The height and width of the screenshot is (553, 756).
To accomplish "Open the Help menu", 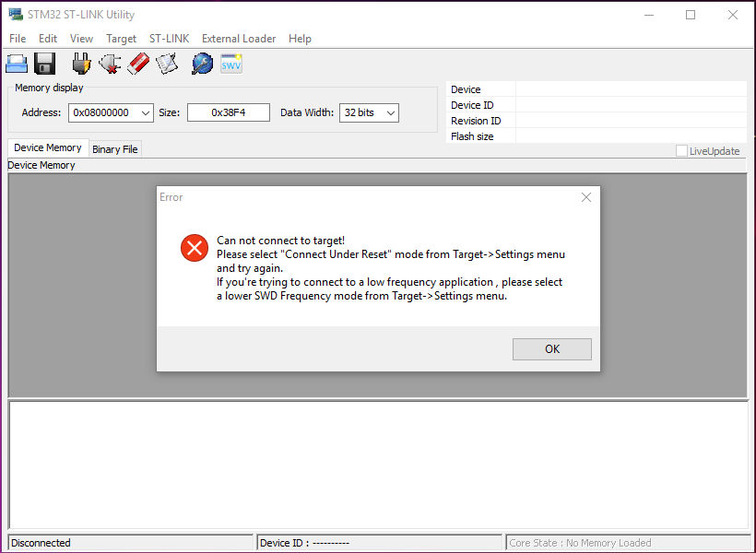I will [x=300, y=39].
